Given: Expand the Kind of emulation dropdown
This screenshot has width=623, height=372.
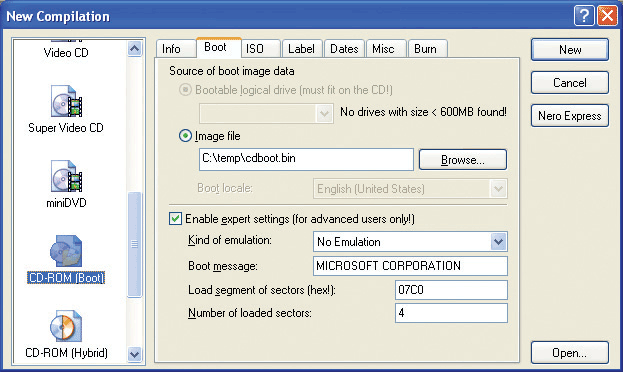Looking at the screenshot, I should (499, 242).
